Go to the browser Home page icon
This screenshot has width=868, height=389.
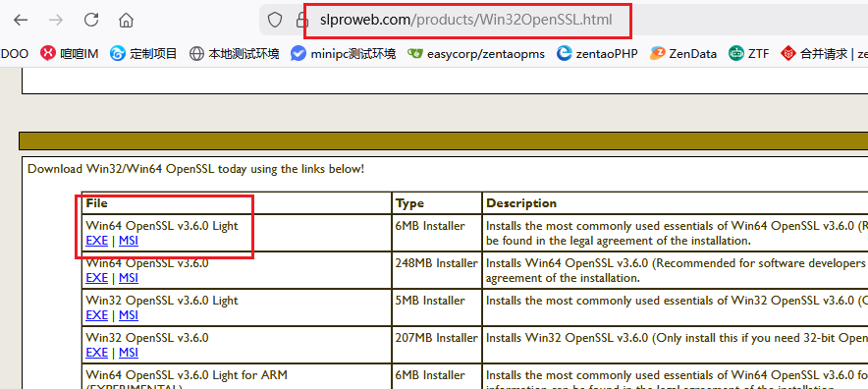[127, 21]
